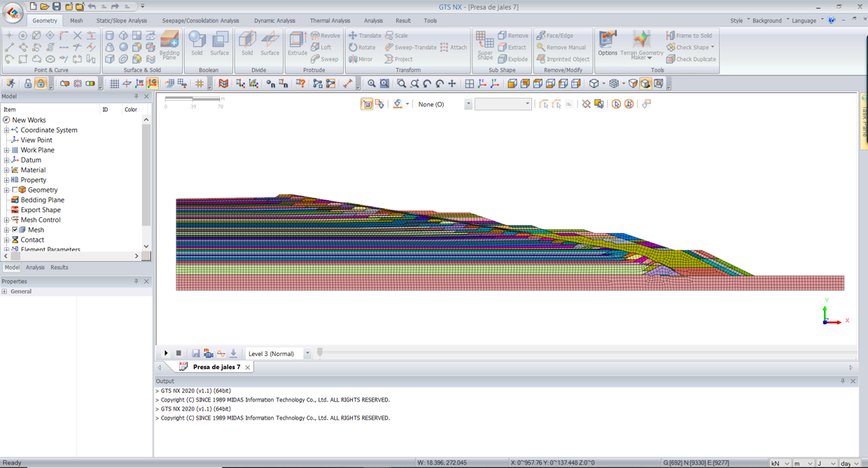This screenshot has width=868, height=468.
Task: Expand the Property tree node
Action: pos(6,180)
